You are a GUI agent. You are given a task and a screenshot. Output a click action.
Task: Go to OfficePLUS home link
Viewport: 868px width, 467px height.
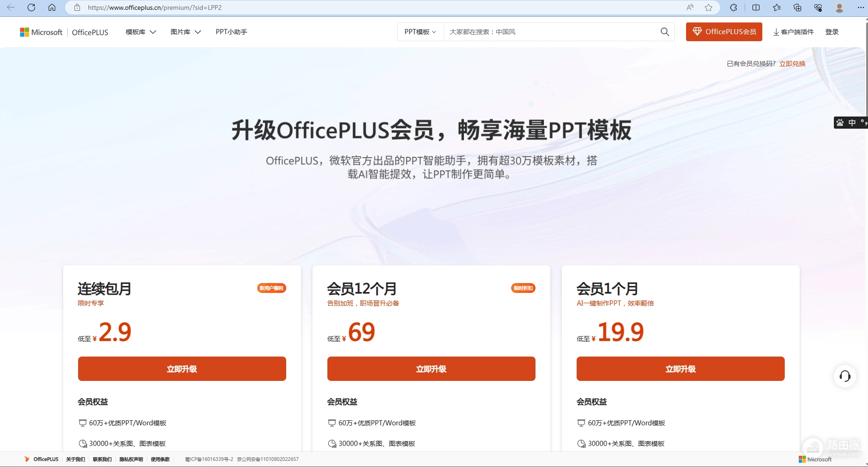90,32
